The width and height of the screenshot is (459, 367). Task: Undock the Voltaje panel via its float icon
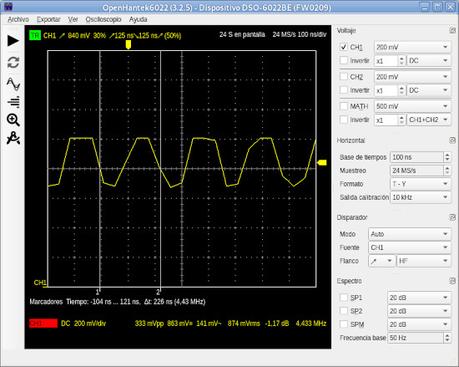pyautogui.click(x=452, y=31)
